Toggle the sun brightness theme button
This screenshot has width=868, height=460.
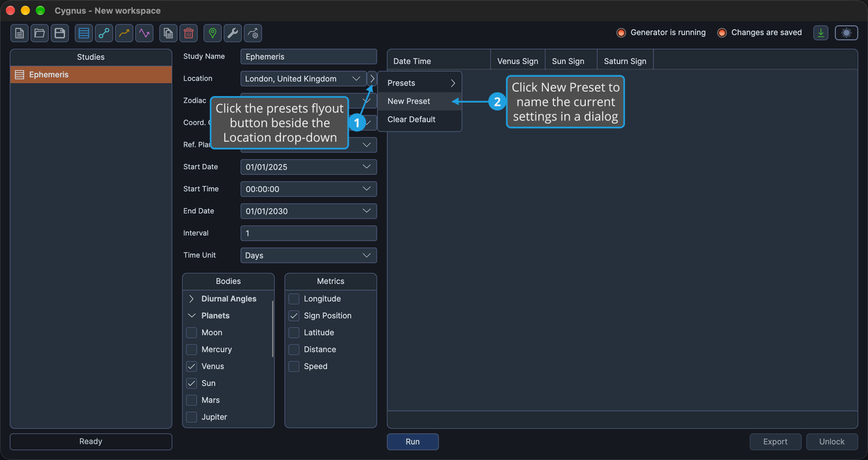[x=847, y=32]
